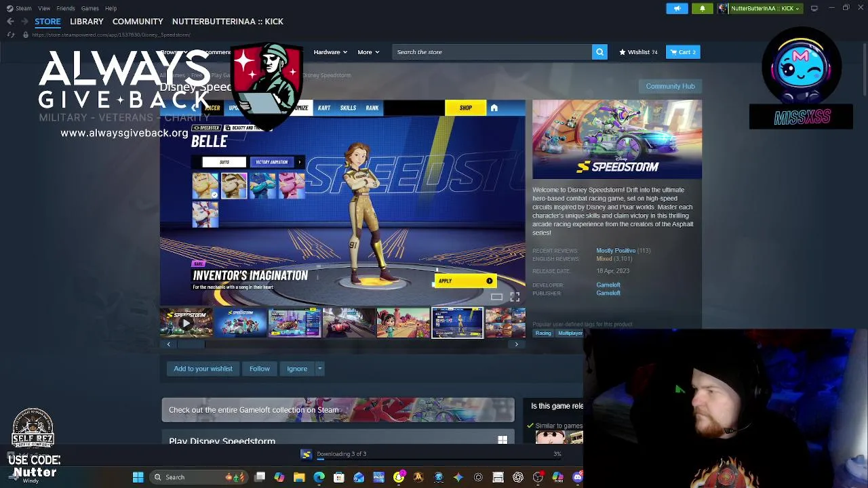Click Mostly Positive recent reviews link

(616, 251)
